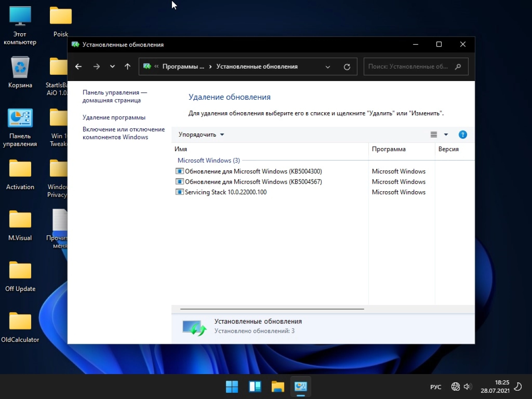Click 'Установленные обновления' breadcrumb
The image size is (532, 399).
[257, 66]
